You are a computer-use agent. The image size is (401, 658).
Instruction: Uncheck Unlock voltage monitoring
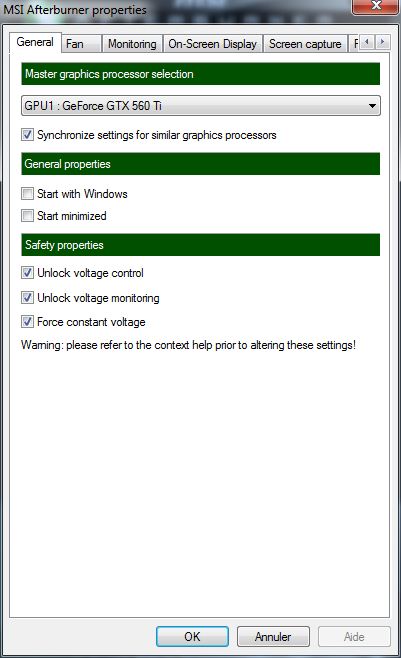28,298
